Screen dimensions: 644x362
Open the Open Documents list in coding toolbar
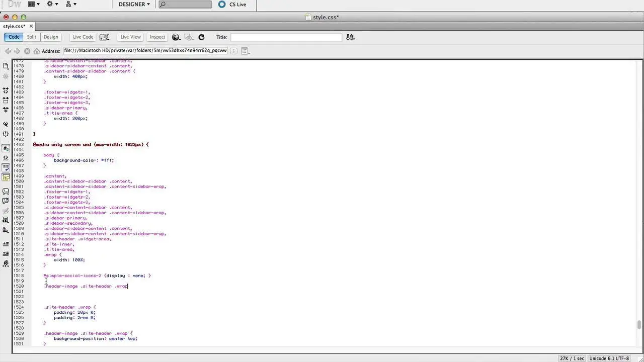tap(6, 66)
